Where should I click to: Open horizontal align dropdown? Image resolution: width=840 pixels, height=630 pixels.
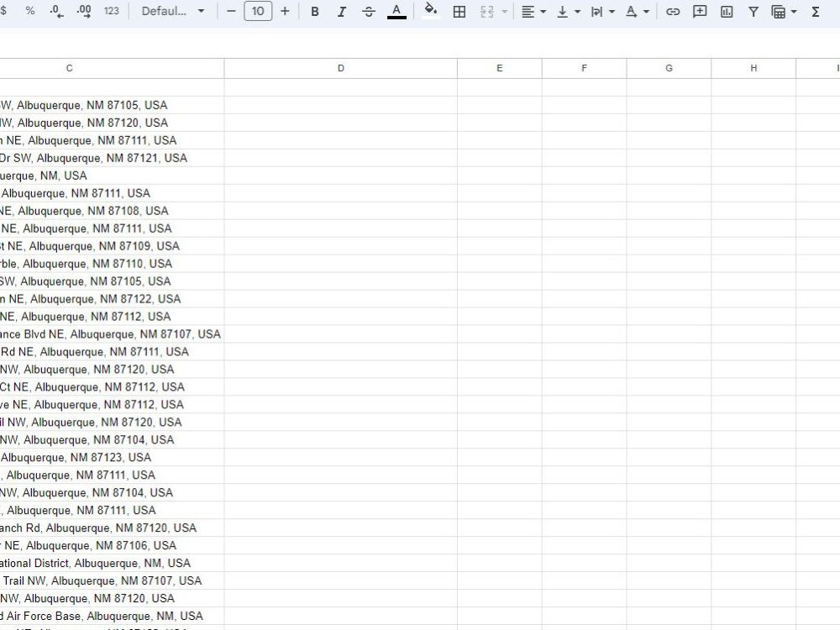click(533, 11)
